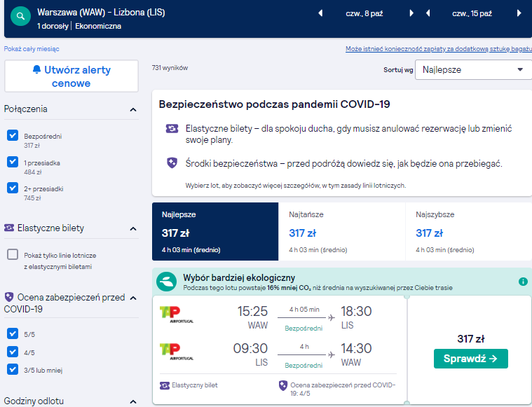
Task: Enable flexible-ticket airlines only checkbox
Action: click(x=13, y=254)
